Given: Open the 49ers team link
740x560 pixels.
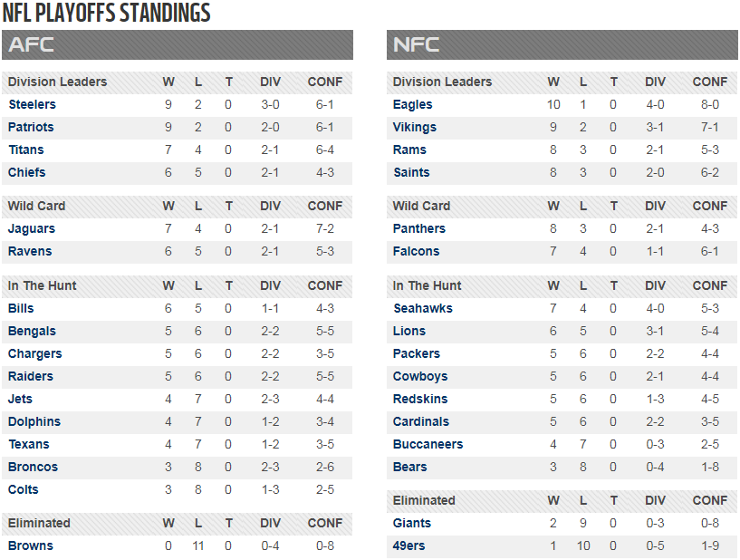Looking at the screenshot, I should point(408,546).
